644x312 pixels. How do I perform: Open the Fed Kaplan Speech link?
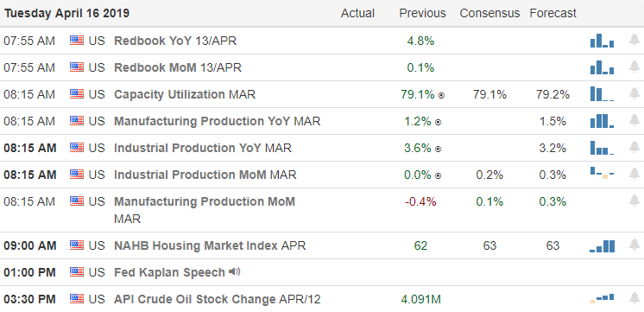tap(169, 272)
